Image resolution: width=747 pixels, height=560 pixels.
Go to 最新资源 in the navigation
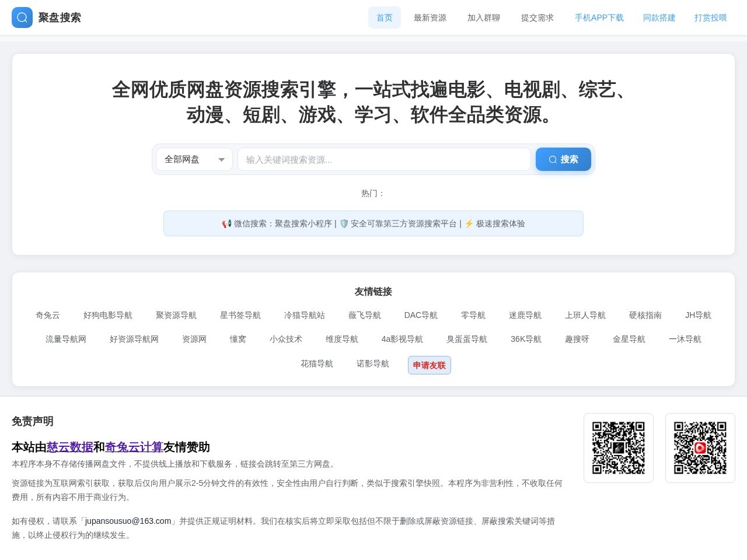click(x=430, y=17)
